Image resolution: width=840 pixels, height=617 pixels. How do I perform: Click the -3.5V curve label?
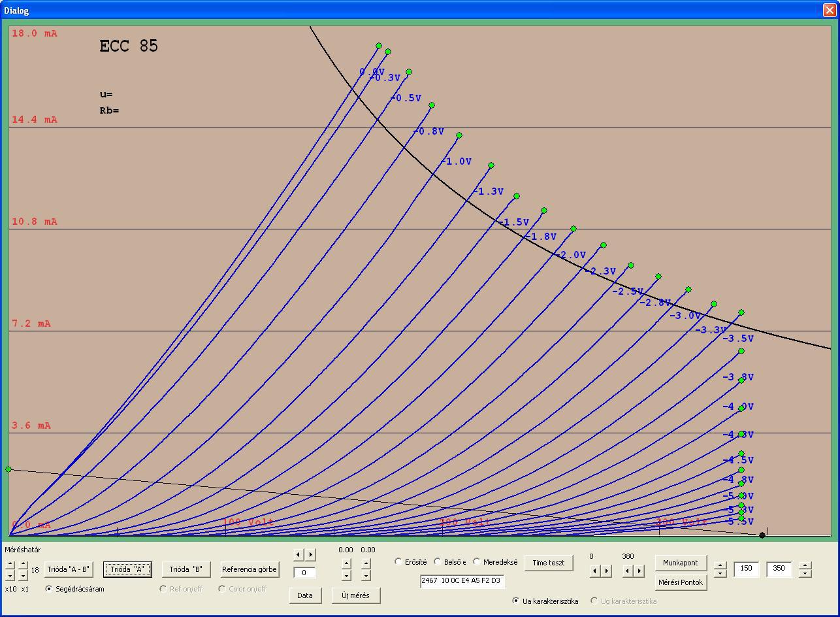tap(738, 339)
